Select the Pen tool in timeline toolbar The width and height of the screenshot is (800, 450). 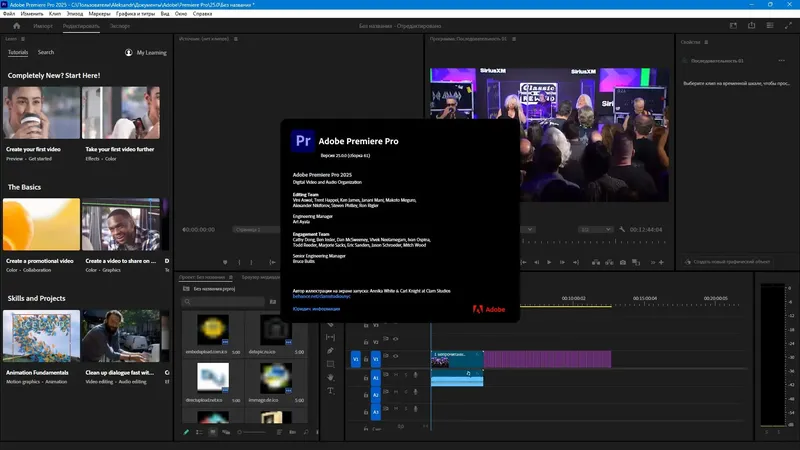pos(330,351)
